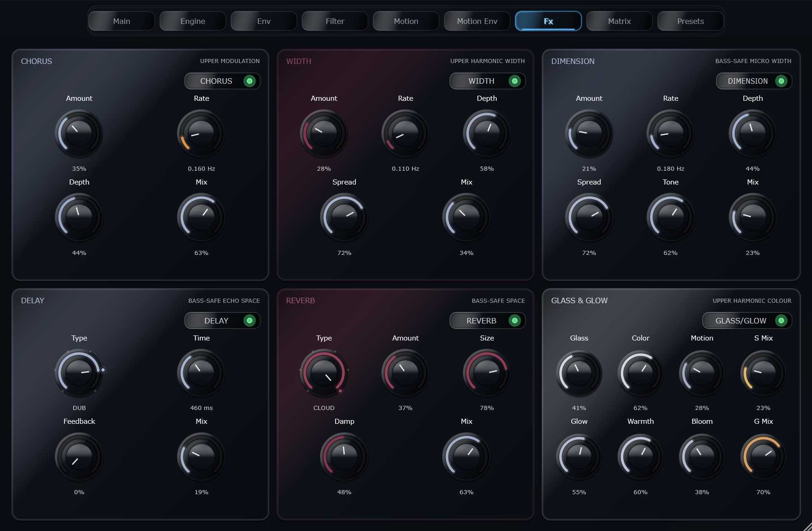Click the Glass knob at 41%
Screen dimensions: 812x531
point(579,373)
